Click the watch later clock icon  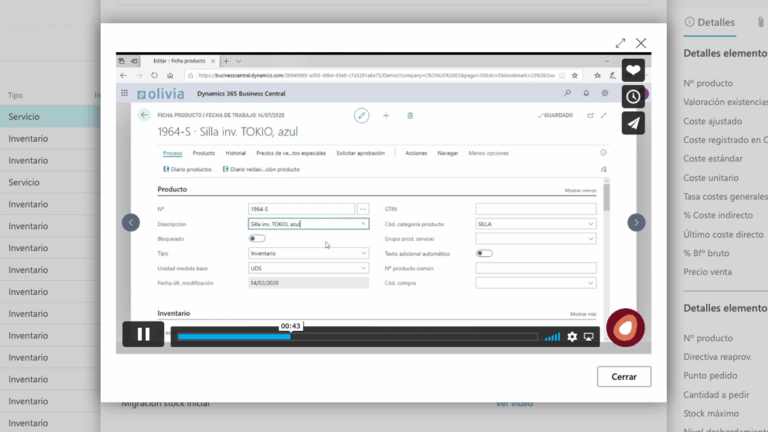point(633,96)
